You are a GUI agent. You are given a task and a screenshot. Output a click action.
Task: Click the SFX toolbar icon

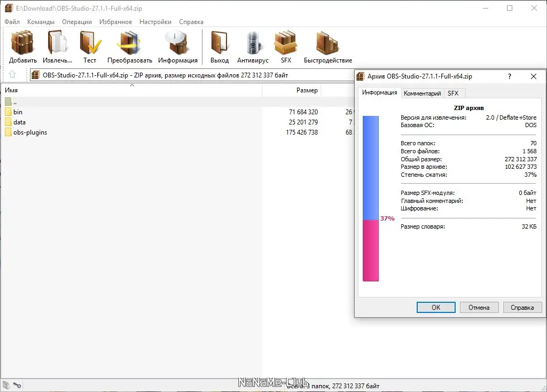[286, 43]
